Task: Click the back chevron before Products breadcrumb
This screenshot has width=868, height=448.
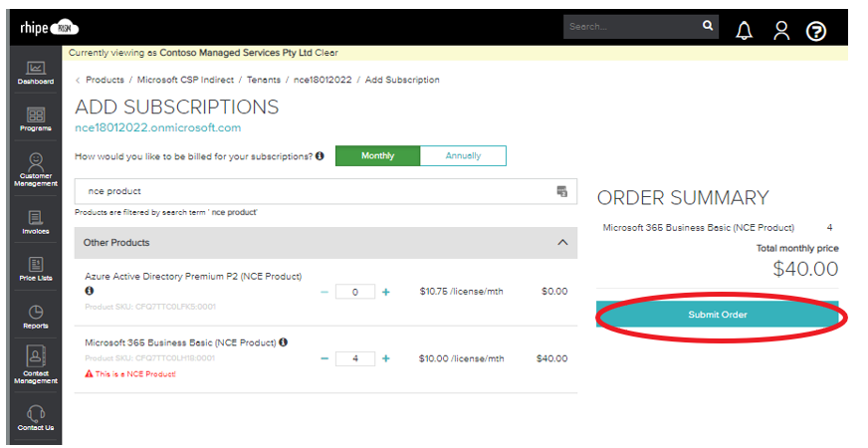Action: tap(78, 81)
